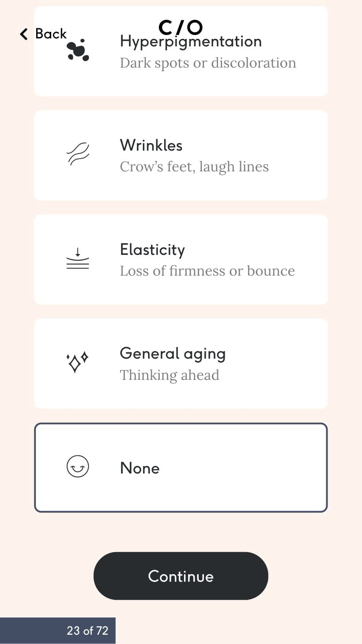Click 'Dark spots or discoloration' description
The image size is (362, 644).
point(208,63)
